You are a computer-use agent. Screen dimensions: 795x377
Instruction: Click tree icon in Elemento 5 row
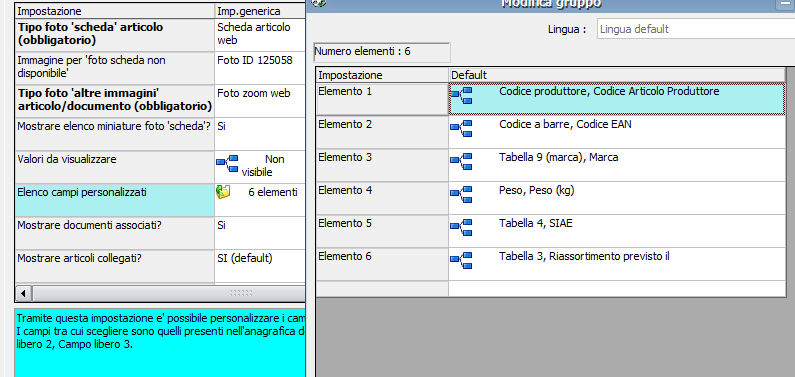click(x=461, y=227)
